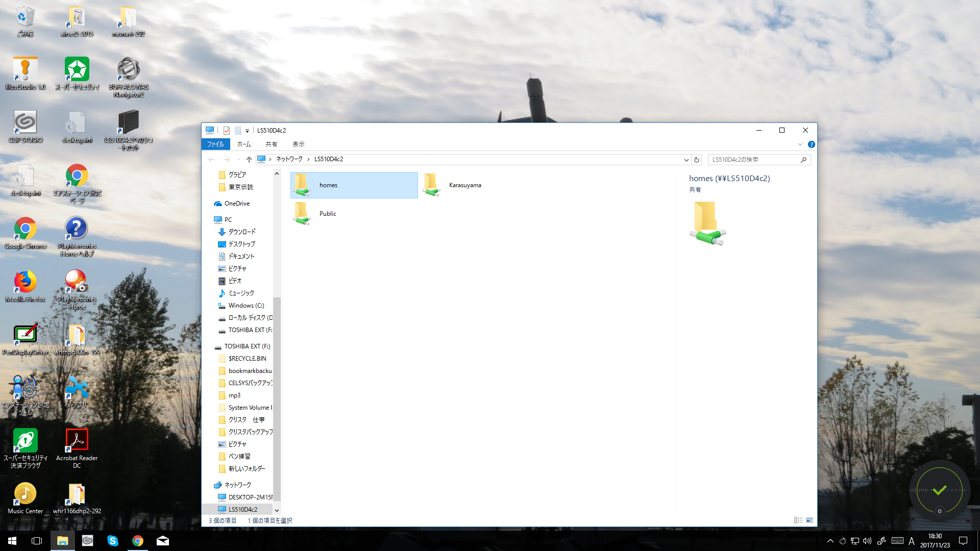Click the navigation pane scroll-down arrow
This screenshot has width=980, height=551.
(277, 510)
